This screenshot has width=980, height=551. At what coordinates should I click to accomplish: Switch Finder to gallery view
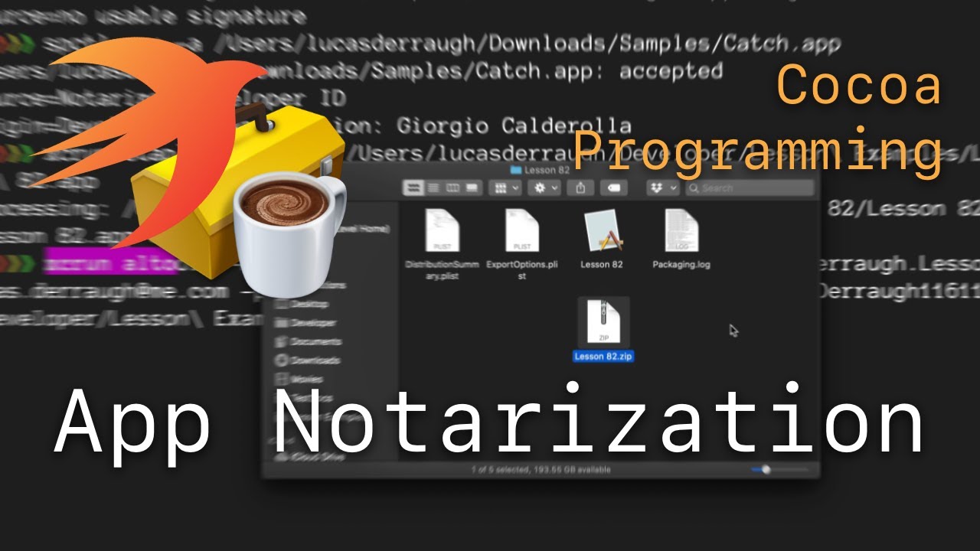472,187
